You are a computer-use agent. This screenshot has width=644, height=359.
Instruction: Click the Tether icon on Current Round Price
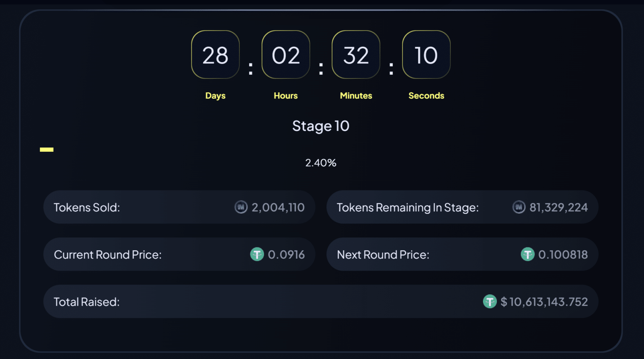point(257,254)
